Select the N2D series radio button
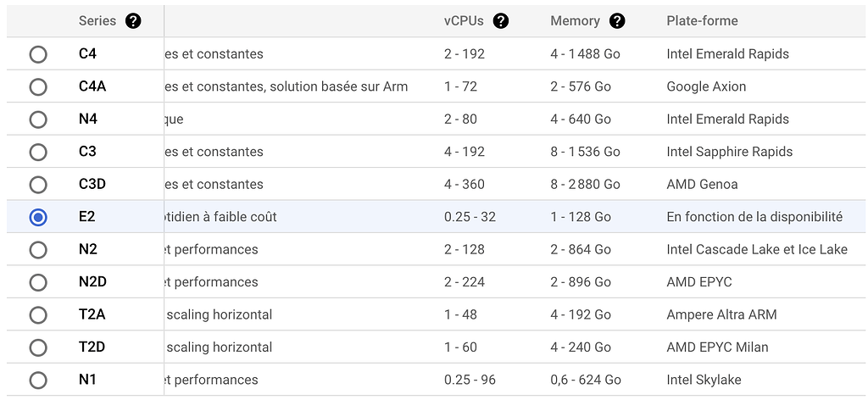The width and height of the screenshot is (868, 400). click(x=38, y=282)
